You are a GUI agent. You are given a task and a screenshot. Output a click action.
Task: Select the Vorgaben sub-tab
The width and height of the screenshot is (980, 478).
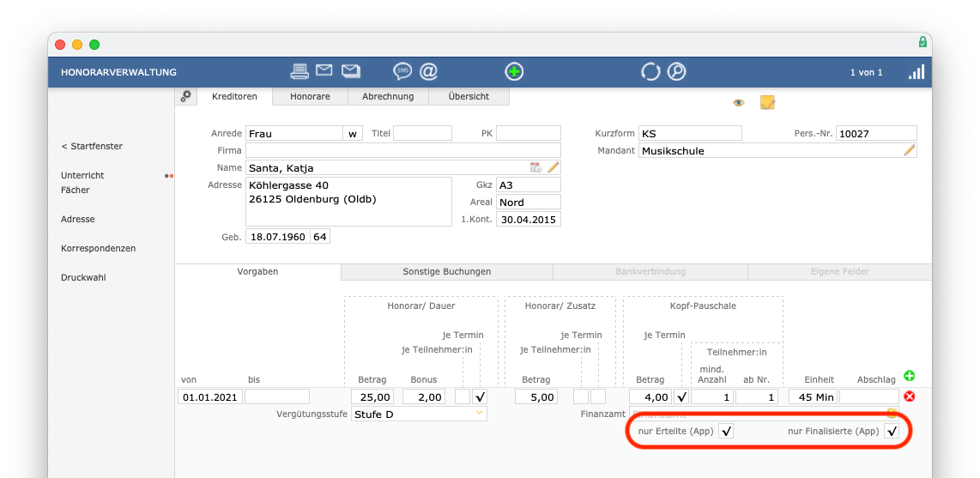click(257, 272)
